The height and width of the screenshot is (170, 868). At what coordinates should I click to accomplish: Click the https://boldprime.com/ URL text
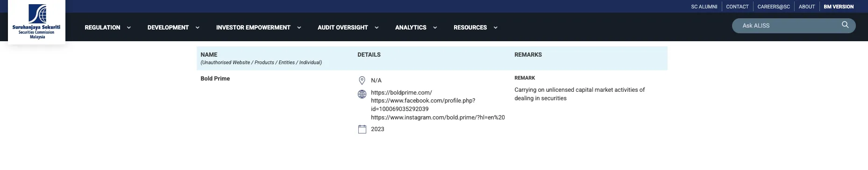[401, 93]
